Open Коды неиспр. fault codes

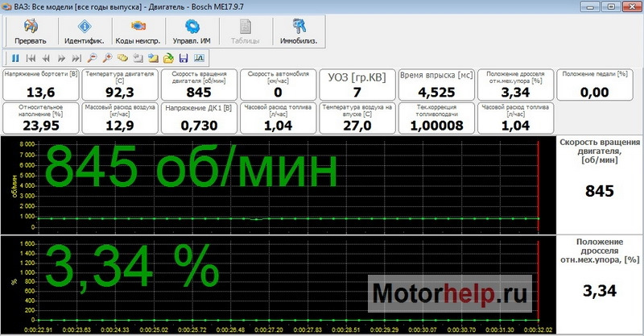point(138,31)
